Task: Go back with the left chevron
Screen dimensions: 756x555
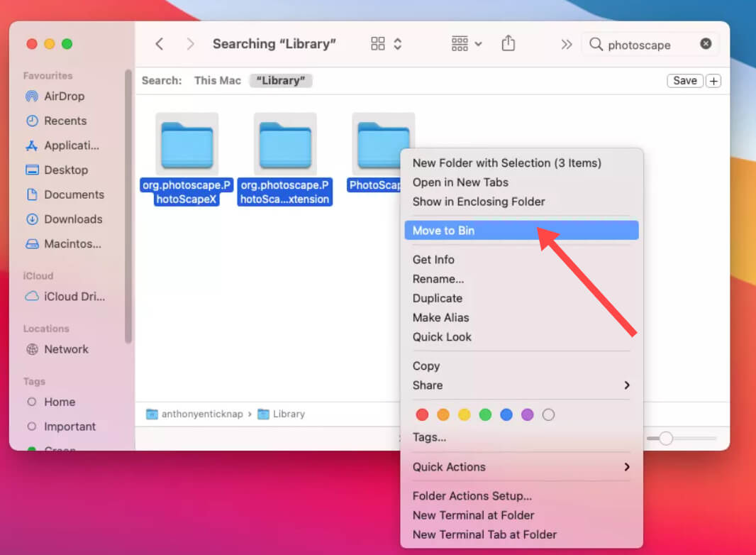Action: click(x=160, y=44)
